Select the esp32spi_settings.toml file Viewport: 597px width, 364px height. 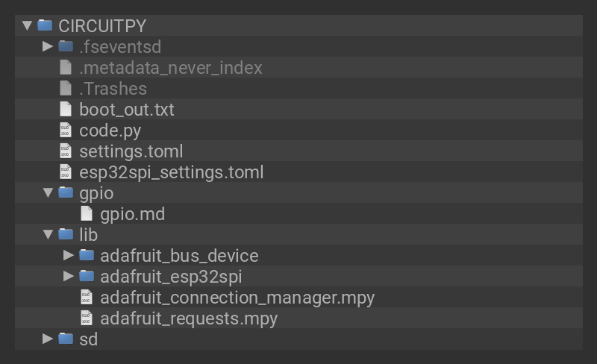point(171,172)
